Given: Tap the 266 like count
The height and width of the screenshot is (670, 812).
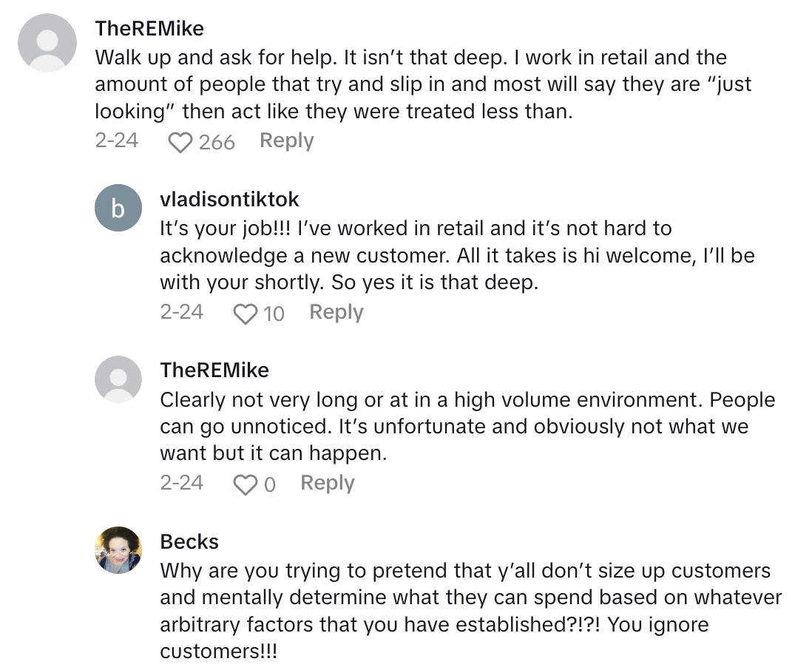Looking at the screenshot, I should [217, 142].
